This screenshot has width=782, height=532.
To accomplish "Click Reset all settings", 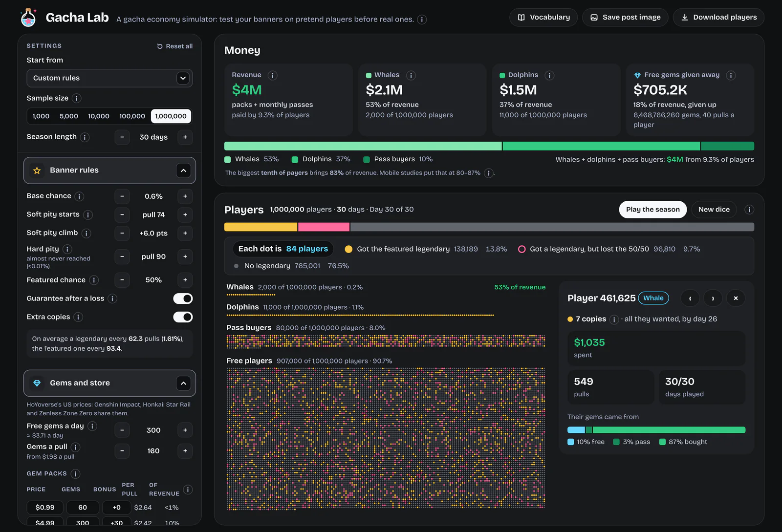I will coord(174,46).
